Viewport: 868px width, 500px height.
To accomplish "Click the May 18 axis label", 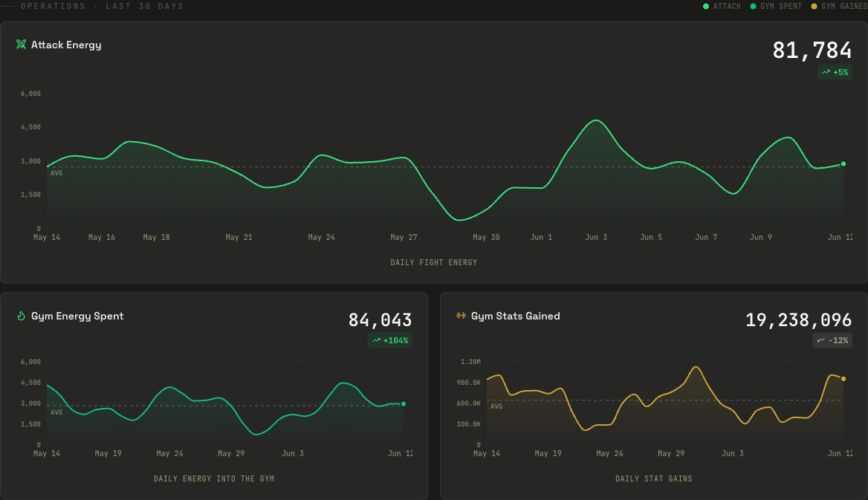I will coord(157,237).
